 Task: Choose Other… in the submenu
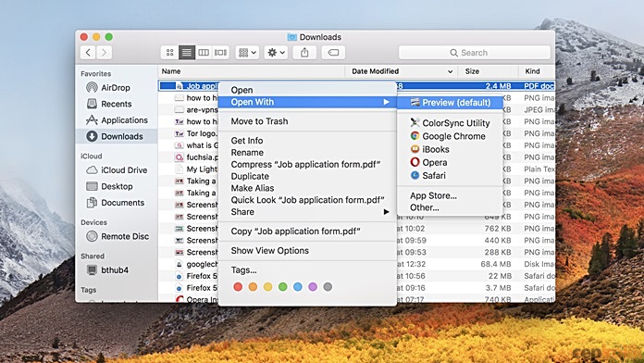(x=450, y=207)
